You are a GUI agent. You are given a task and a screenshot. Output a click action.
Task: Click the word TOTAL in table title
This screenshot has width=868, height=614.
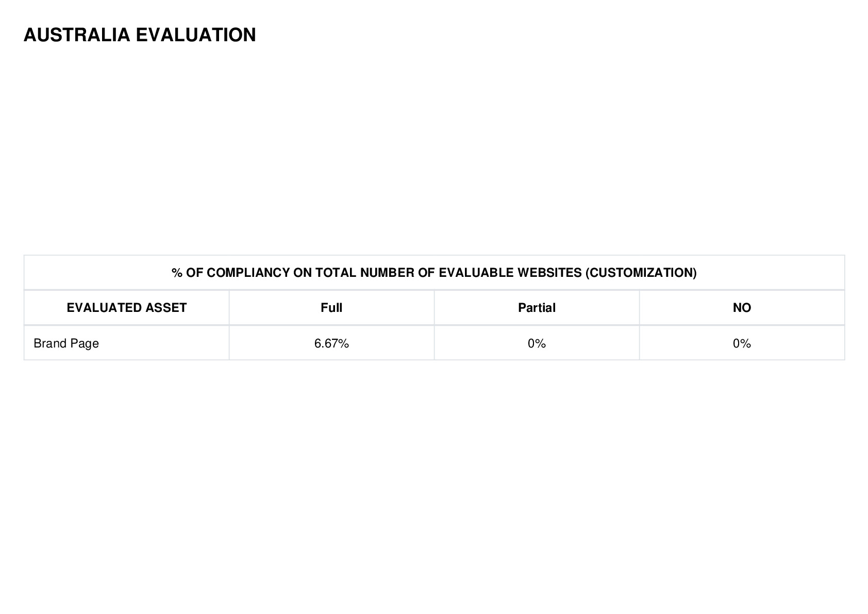pos(336,273)
